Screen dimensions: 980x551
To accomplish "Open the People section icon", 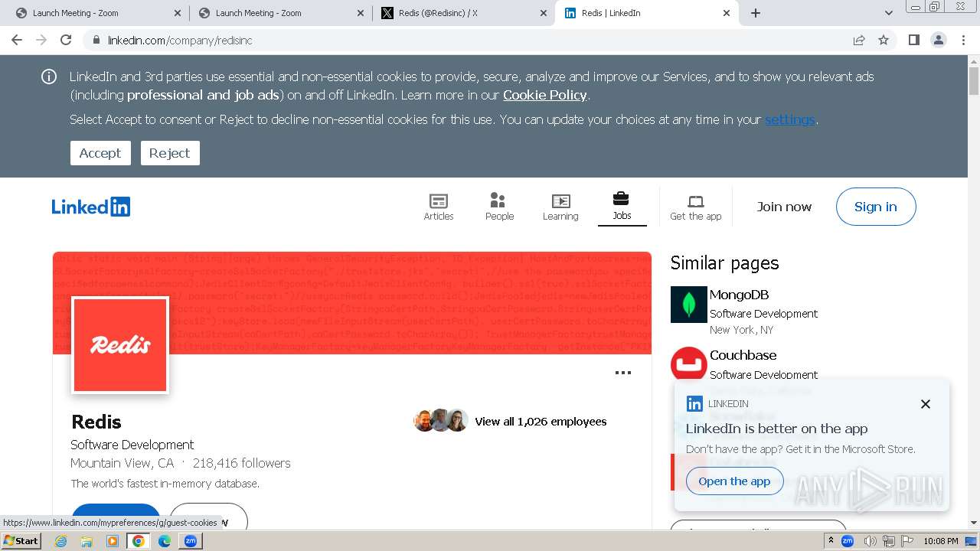I will tap(499, 207).
